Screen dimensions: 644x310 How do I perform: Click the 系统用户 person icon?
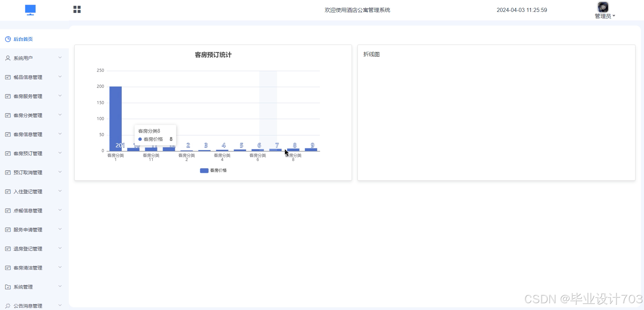coord(8,58)
